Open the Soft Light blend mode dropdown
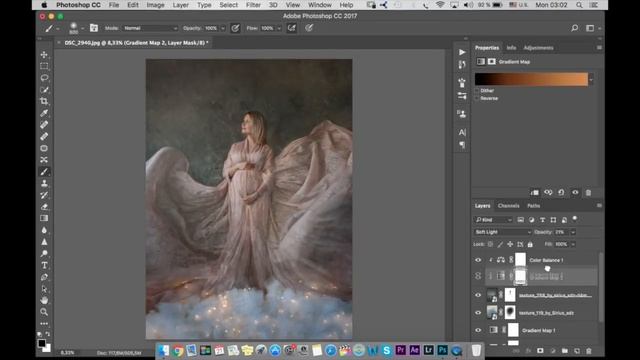The height and width of the screenshot is (360, 640). pos(502,232)
